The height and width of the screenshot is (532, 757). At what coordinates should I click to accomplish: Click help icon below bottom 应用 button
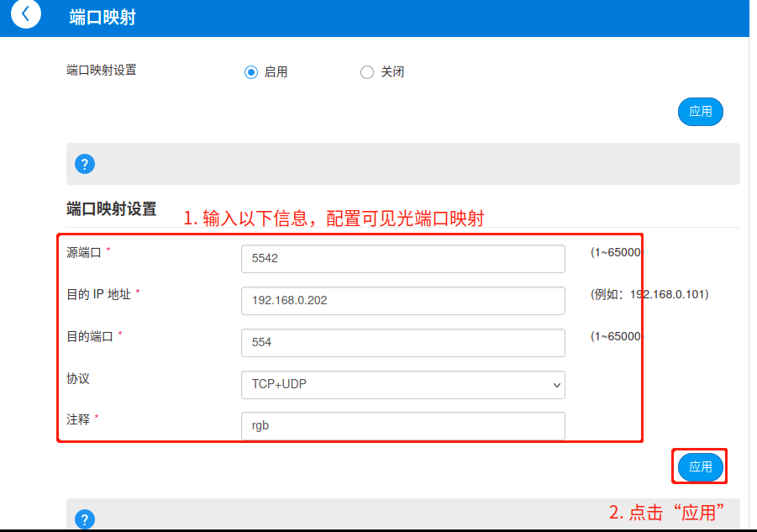pos(85,519)
